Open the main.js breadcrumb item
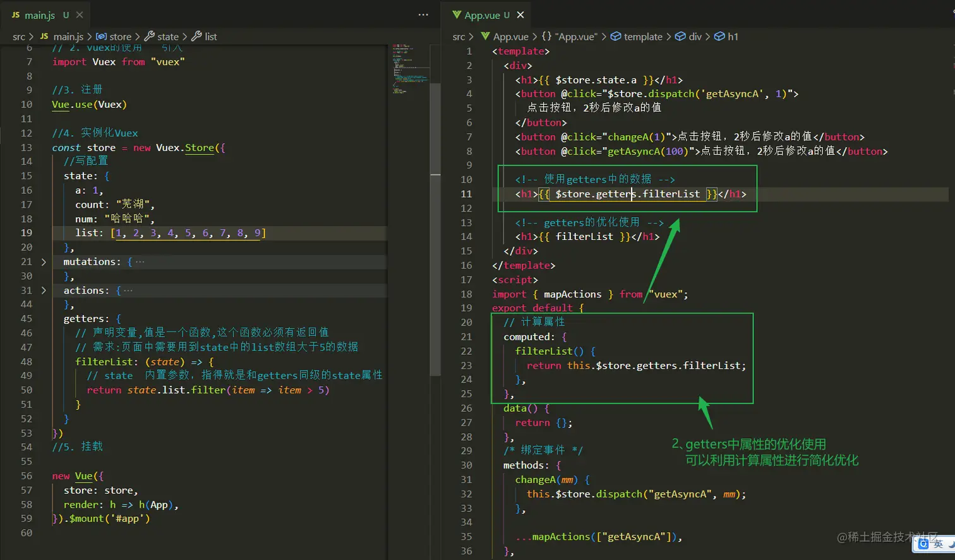 coord(68,37)
